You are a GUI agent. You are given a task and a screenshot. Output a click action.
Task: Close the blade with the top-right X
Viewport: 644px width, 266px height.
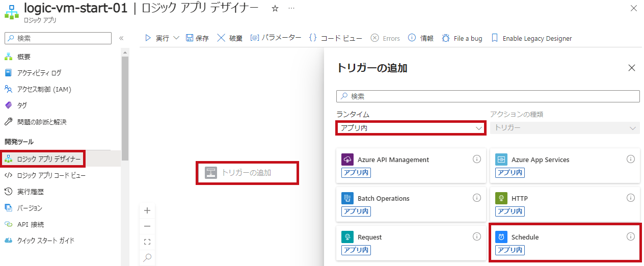pos(633,8)
